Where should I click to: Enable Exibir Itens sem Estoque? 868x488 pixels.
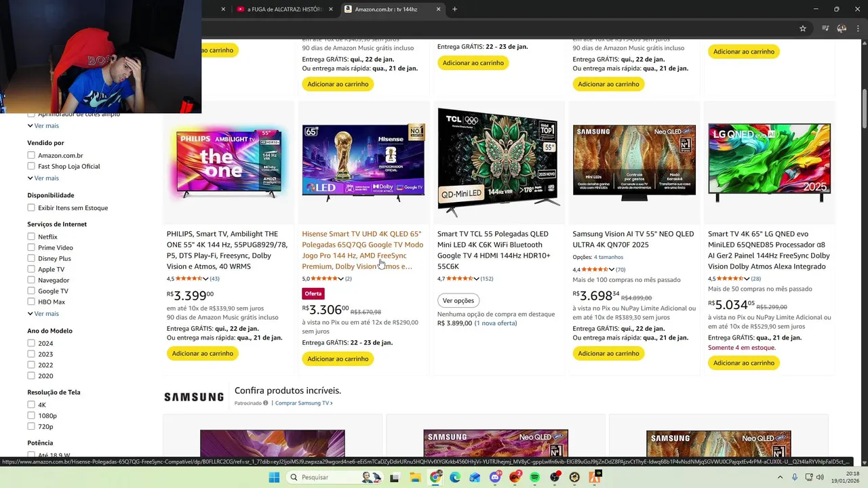(31, 207)
